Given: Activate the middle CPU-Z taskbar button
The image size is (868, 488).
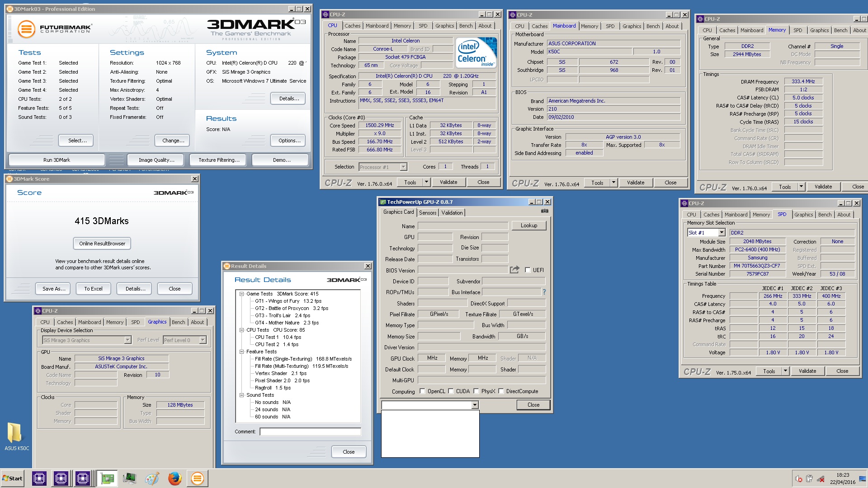Looking at the screenshot, I should click(61, 479).
